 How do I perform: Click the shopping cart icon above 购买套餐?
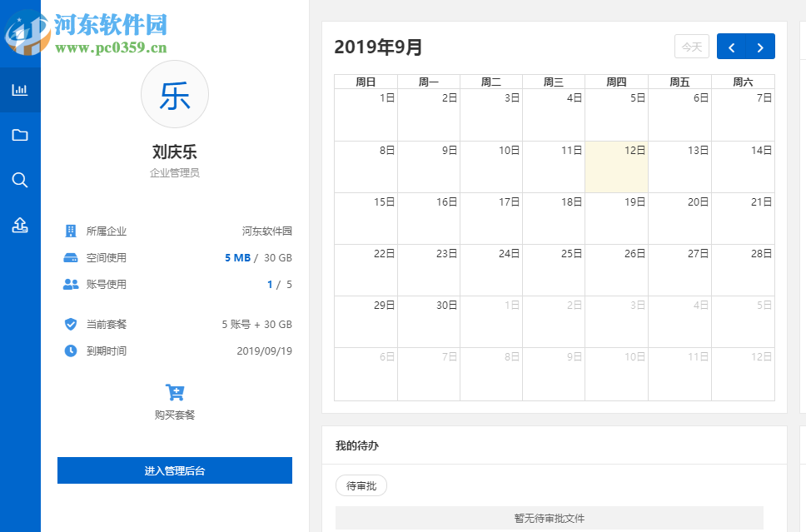click(174, 391)
